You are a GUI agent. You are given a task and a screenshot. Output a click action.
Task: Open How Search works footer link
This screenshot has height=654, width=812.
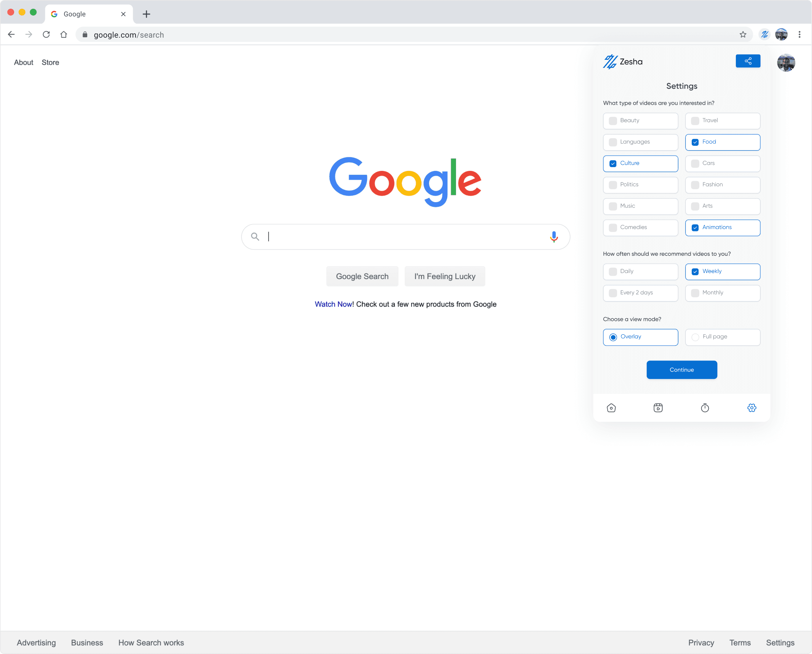tap(151, 643)
